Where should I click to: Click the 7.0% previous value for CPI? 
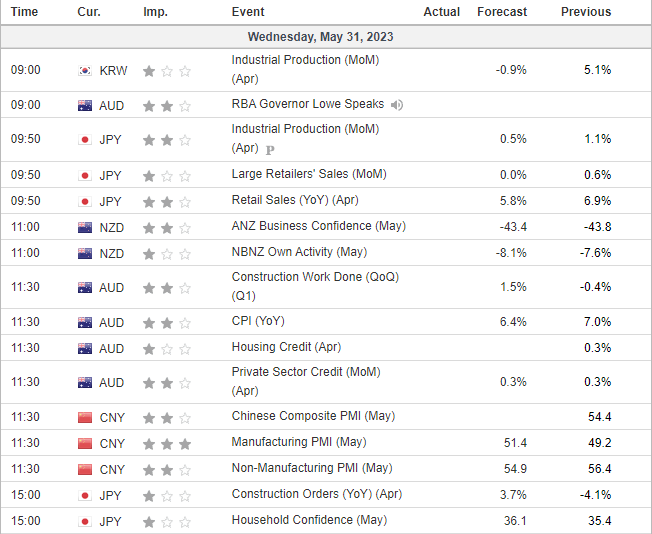[598, 322]
